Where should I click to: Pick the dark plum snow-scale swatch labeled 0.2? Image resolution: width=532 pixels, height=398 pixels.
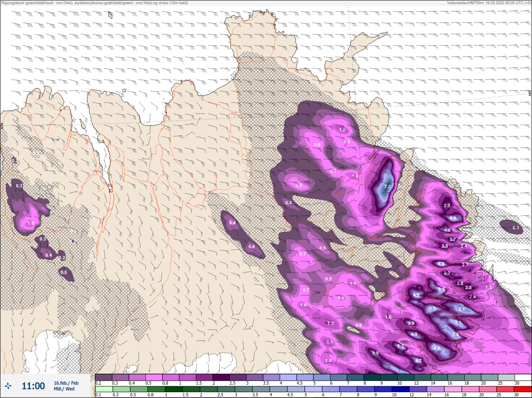pos(103,377)
